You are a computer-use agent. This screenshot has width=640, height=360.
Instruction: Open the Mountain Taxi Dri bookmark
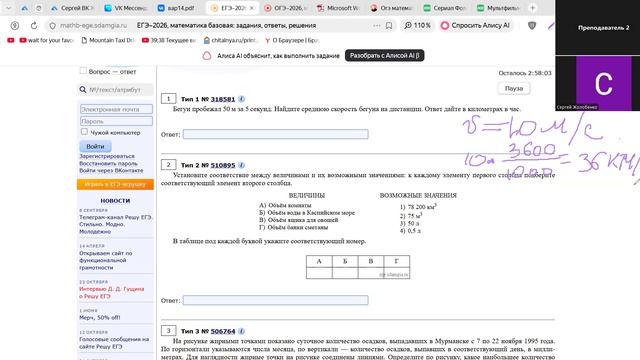point(108,40)
